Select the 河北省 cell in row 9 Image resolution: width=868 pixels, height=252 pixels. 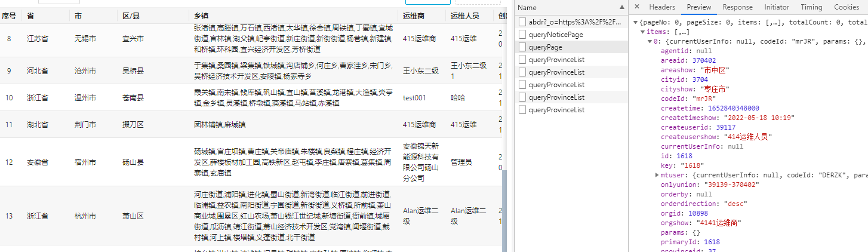coord(37,71)
